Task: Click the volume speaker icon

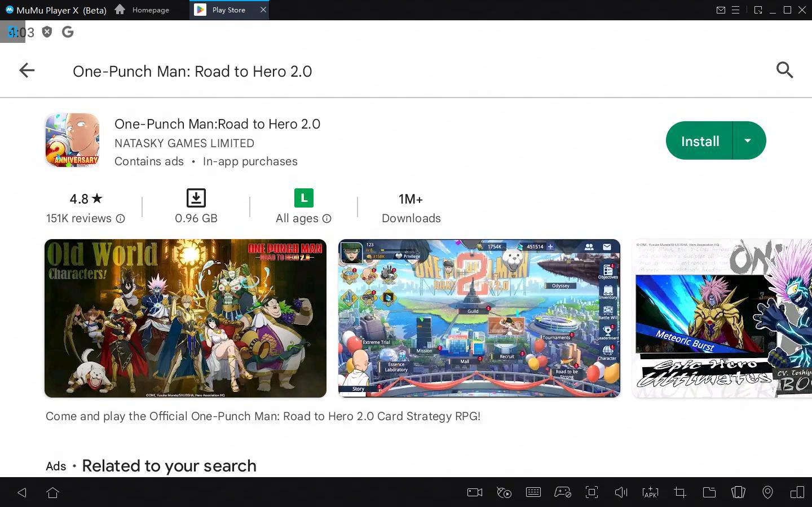Action: pos(621,492)
